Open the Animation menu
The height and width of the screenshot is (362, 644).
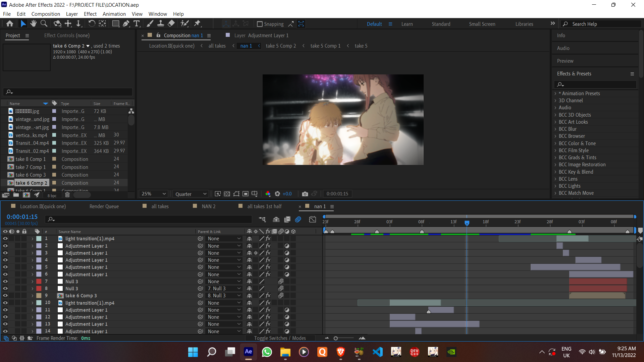click(x=114, y=14)
